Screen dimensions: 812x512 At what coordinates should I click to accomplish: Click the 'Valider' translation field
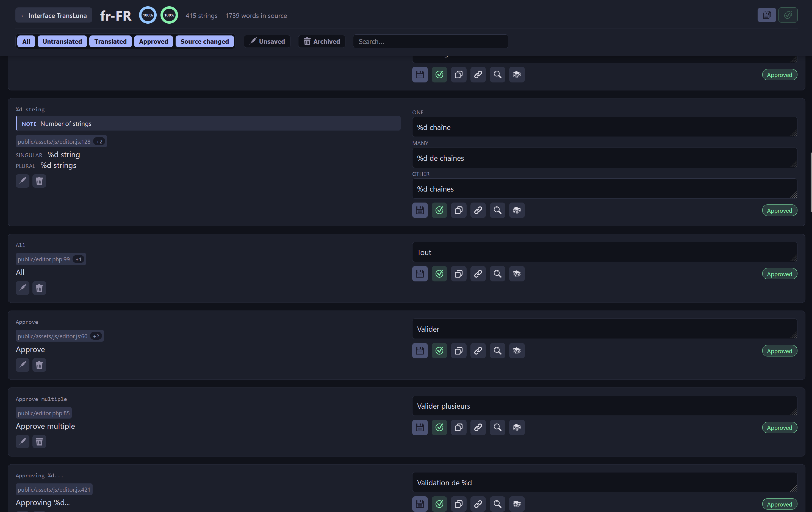[604, 329]
